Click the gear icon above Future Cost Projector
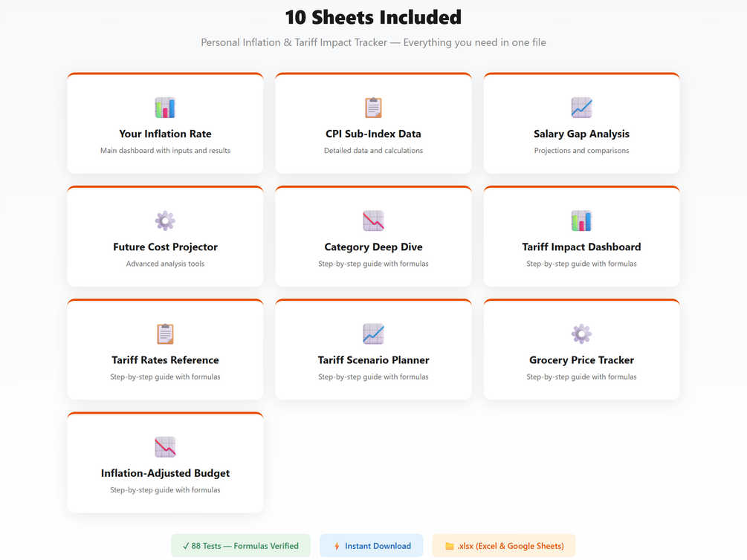 (x=165, y=221)
